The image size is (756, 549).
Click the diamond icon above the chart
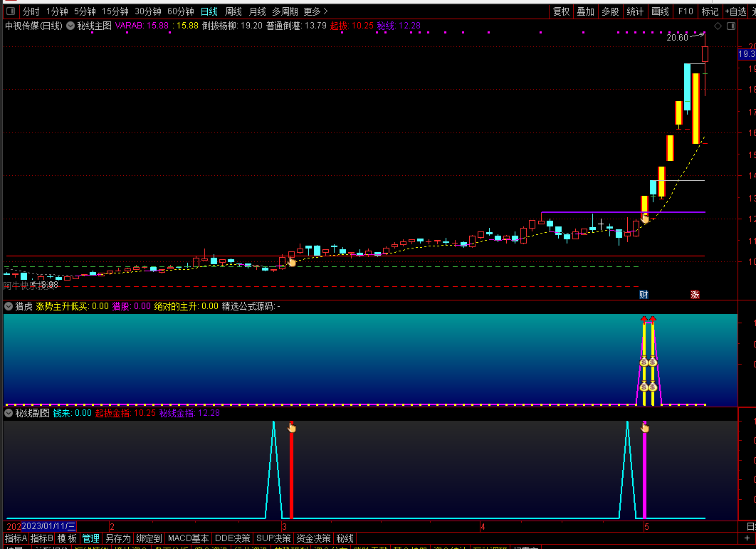click(x=718, y=26)
